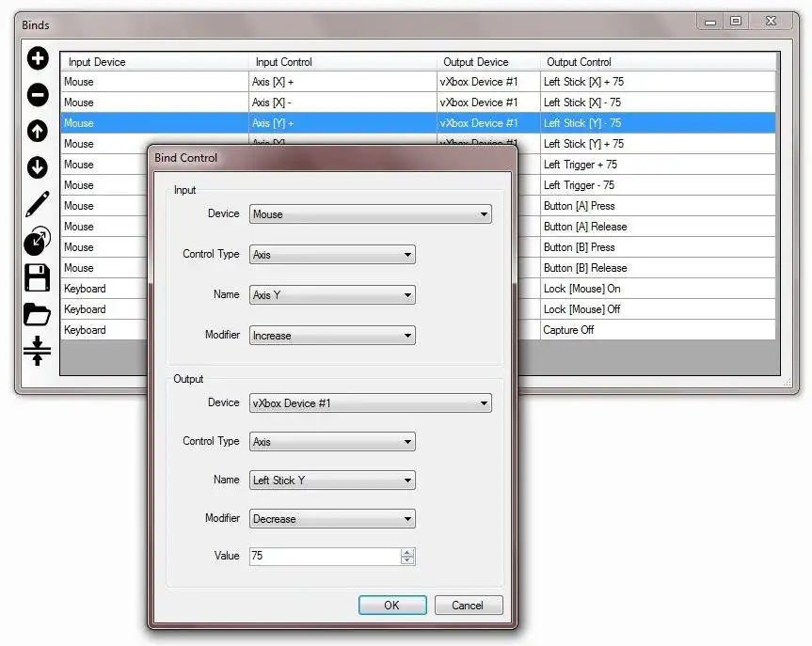812x646 pixels.
Task: Expand Input Modifier dropdown showing Increase
Action: 332,336
